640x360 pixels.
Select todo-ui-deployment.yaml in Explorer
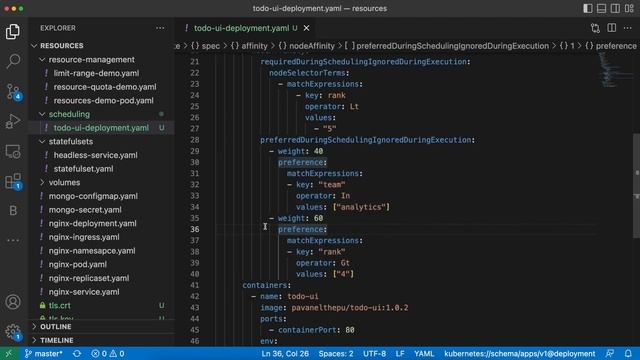[101, 128]
